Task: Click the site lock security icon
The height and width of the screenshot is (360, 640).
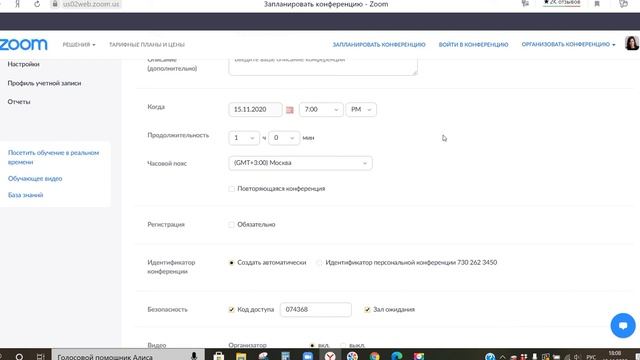Action: tap(55, 4)
